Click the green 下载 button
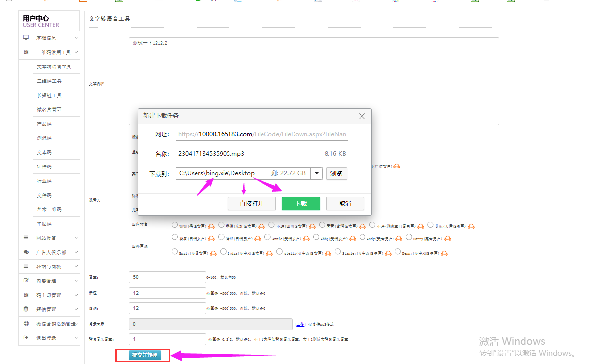This screenshot has height=364, width=590. coord(300,203)
